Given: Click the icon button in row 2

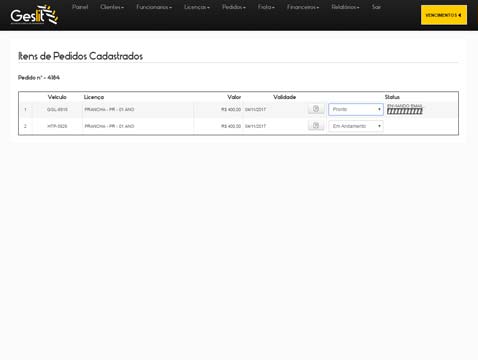Looking at the screenshot, I should coord(316,126).
